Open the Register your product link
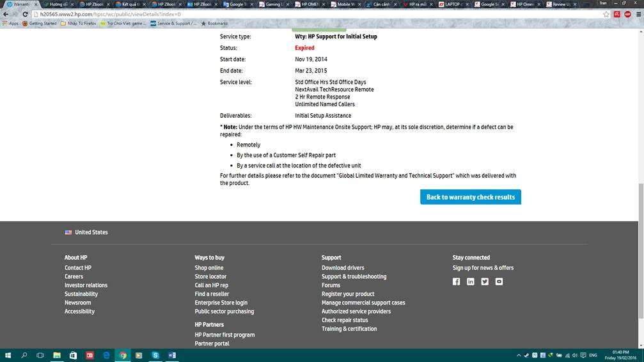 [348, 294]
